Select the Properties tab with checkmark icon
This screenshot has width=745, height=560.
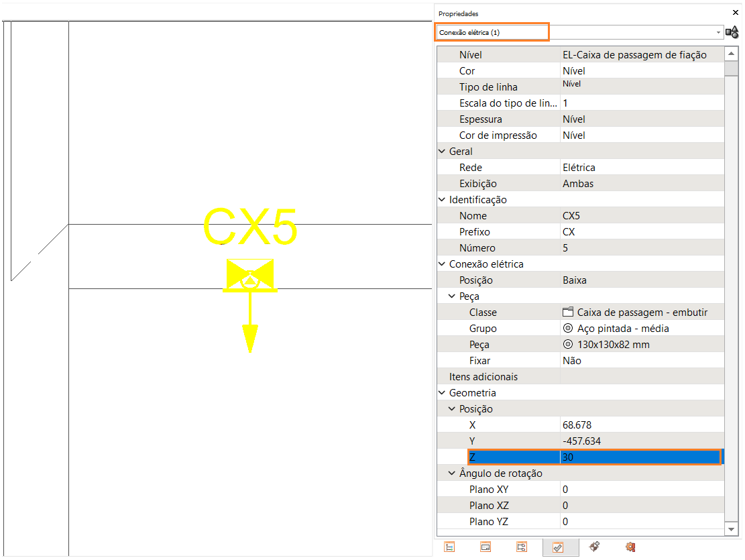[x=559, y=547]
